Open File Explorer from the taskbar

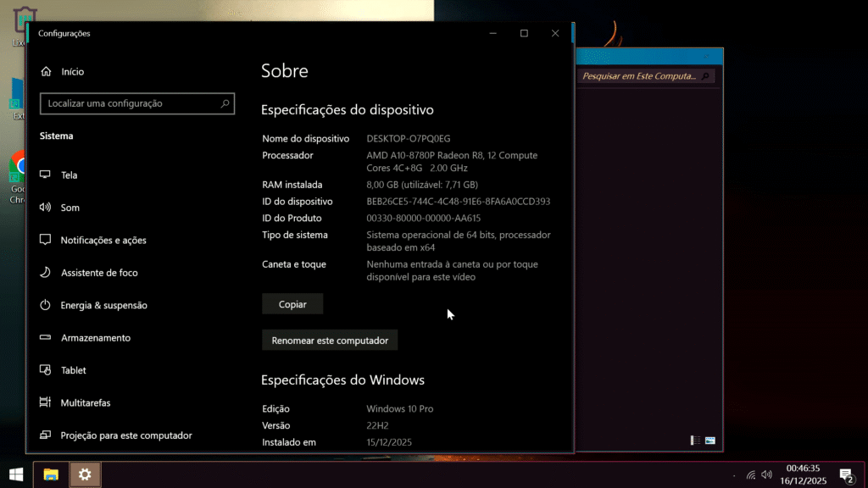tap(51, 474)
